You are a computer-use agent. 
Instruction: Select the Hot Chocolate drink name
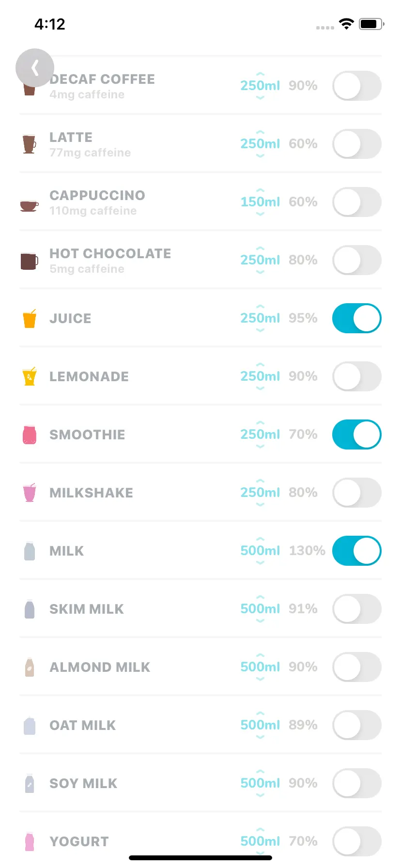[110, 253]
